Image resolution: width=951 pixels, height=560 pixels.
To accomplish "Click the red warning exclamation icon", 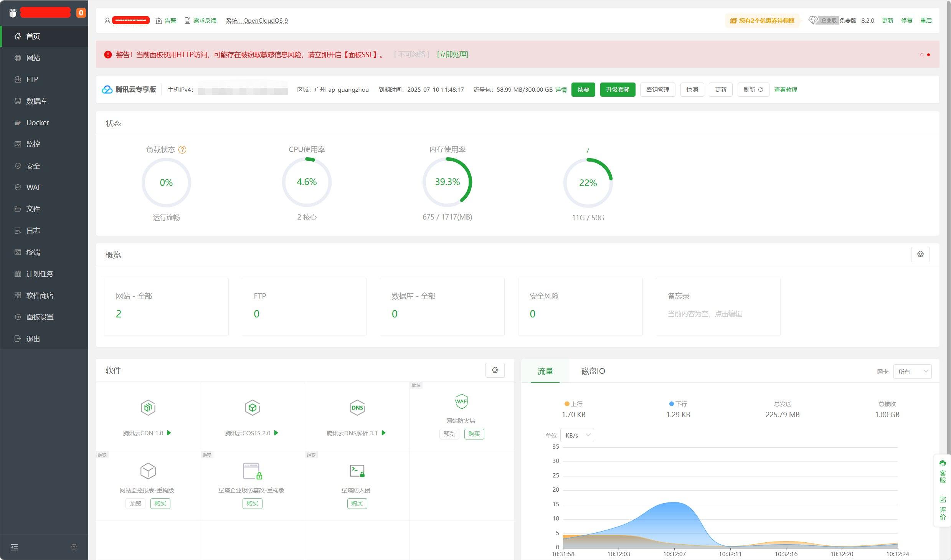I will click(108, 55).
